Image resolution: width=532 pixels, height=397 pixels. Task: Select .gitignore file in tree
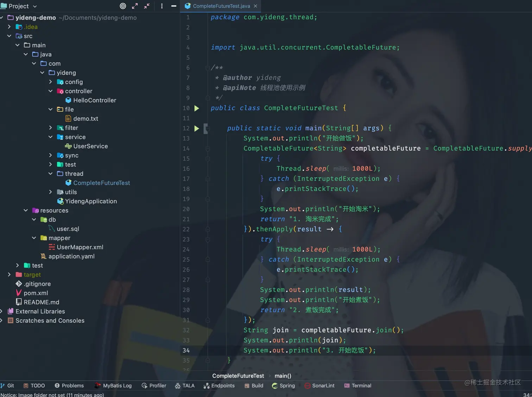pos(33,284)
